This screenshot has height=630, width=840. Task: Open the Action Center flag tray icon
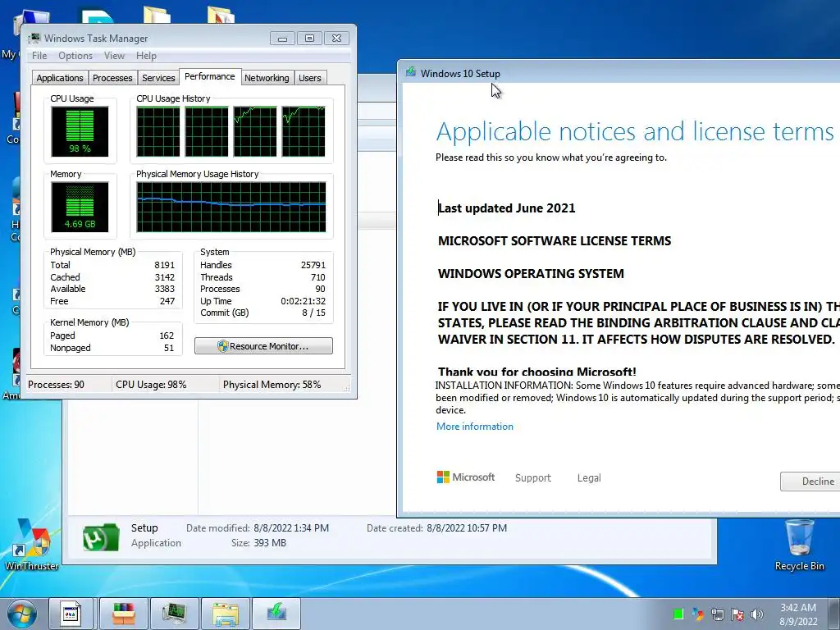pos(737,614)
